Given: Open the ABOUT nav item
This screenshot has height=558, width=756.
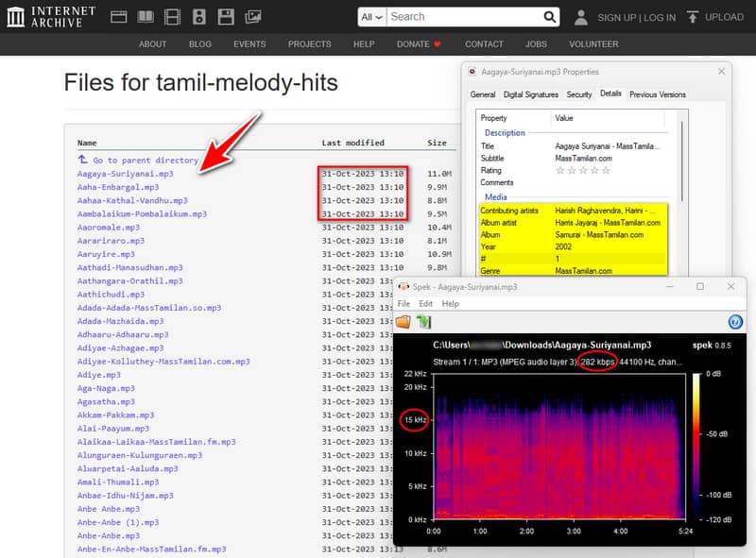Looking at the screenshot, I should click(153, 44).
